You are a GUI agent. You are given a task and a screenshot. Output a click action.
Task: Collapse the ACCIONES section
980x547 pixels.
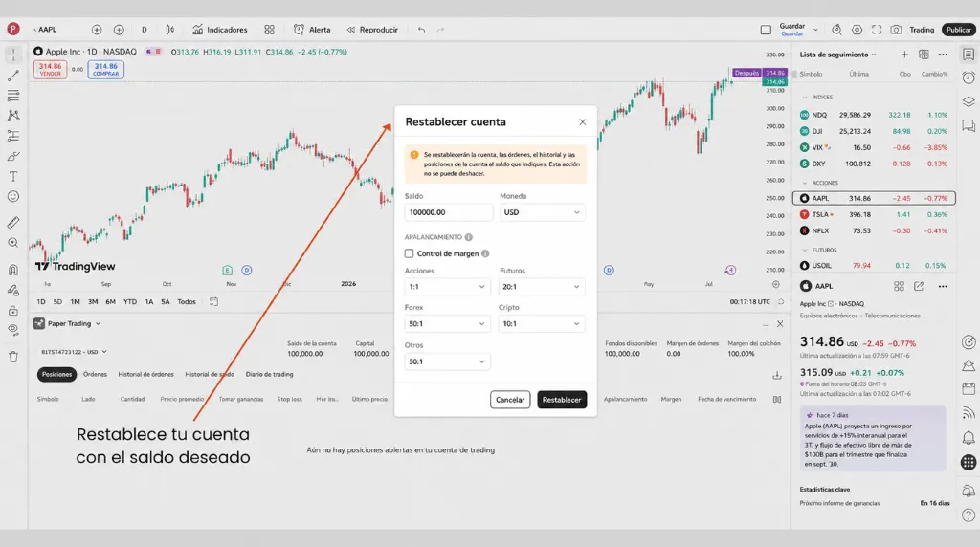click(x=804, y=183)
